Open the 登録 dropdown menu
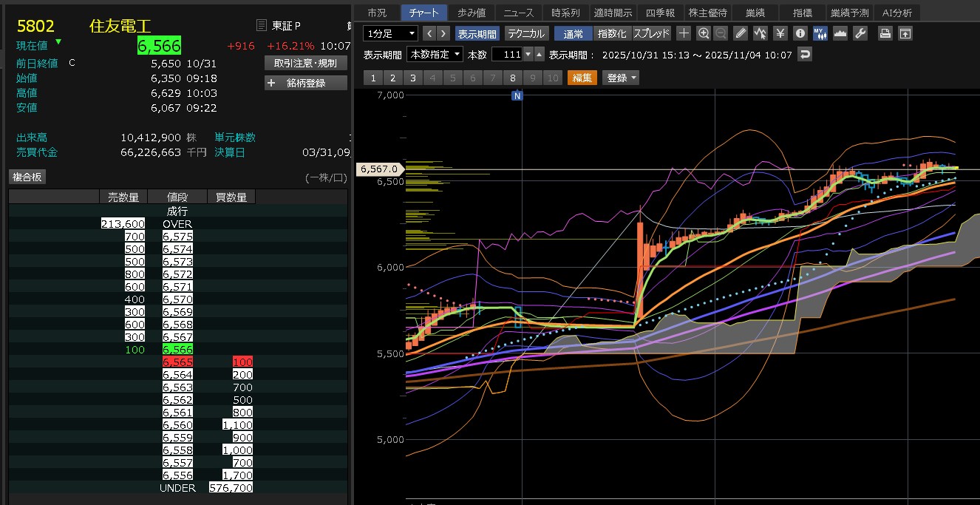980x505 pixels. 621,78
